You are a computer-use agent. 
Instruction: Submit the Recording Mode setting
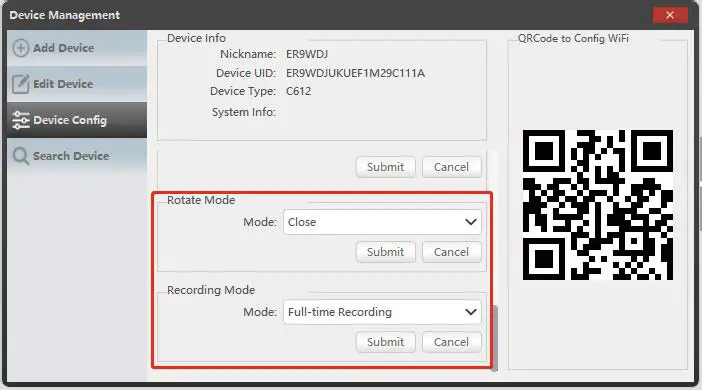pos(385,342)
